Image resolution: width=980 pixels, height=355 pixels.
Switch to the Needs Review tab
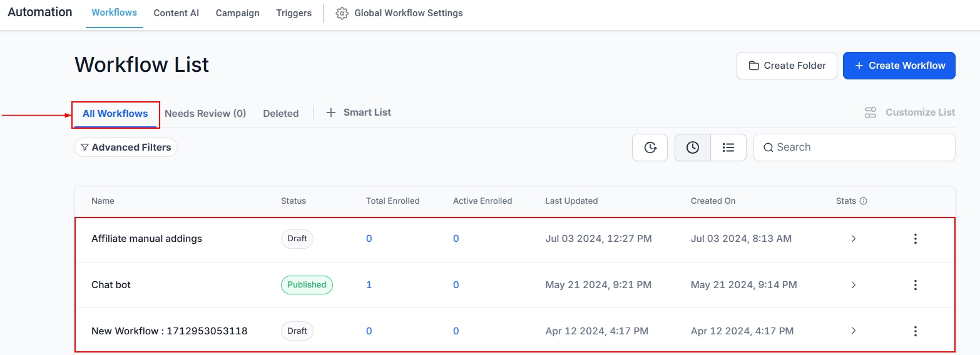[x=205, y=114]
